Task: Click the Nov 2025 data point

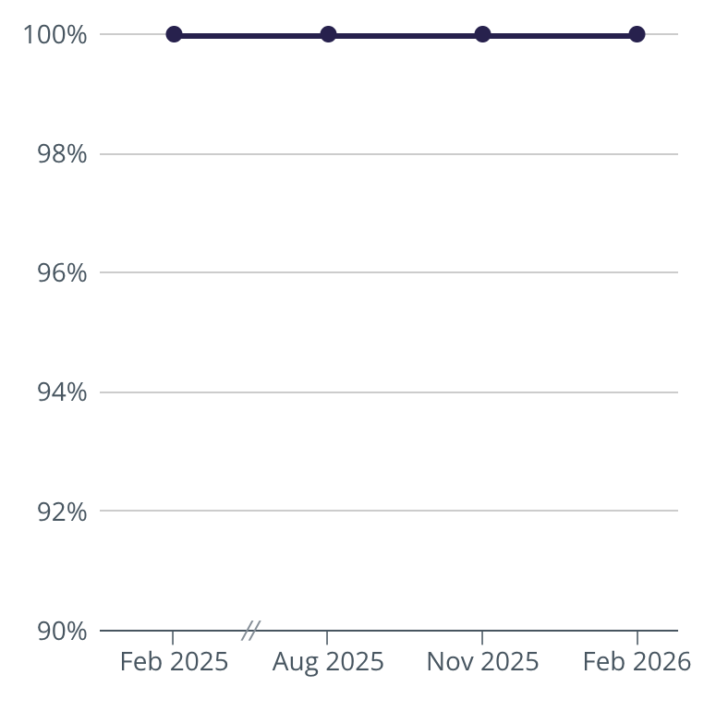Action: pyautogui.click(x=482, y=34)
